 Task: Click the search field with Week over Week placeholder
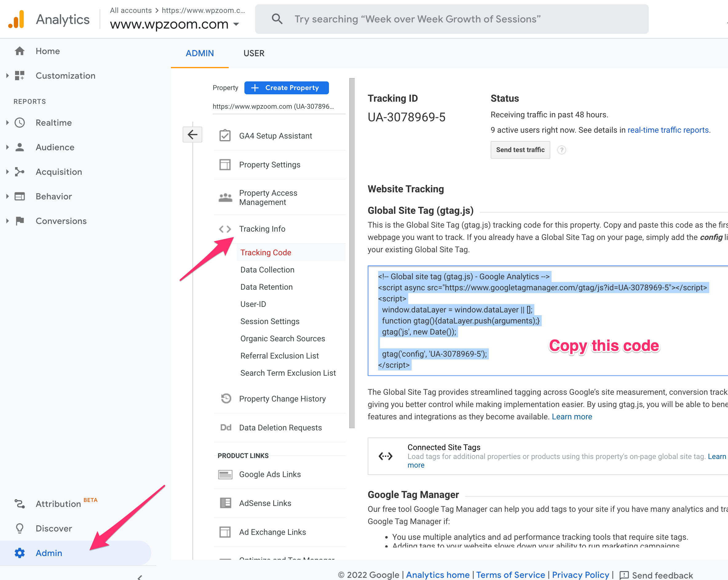451,19
